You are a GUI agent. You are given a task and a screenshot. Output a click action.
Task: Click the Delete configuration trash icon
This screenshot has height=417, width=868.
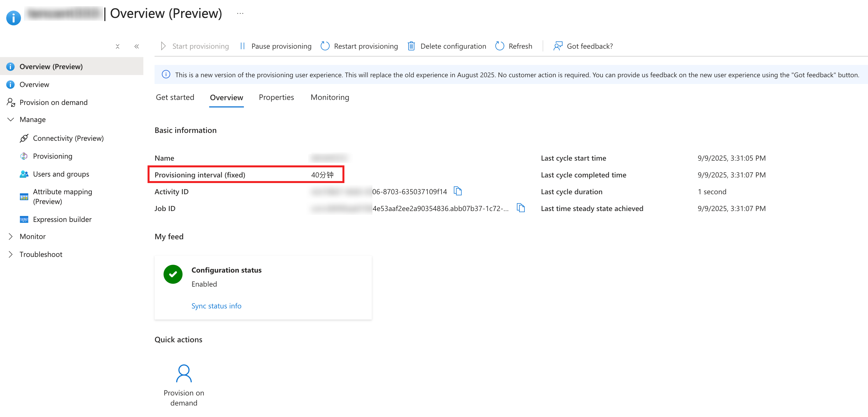(411, 46)
